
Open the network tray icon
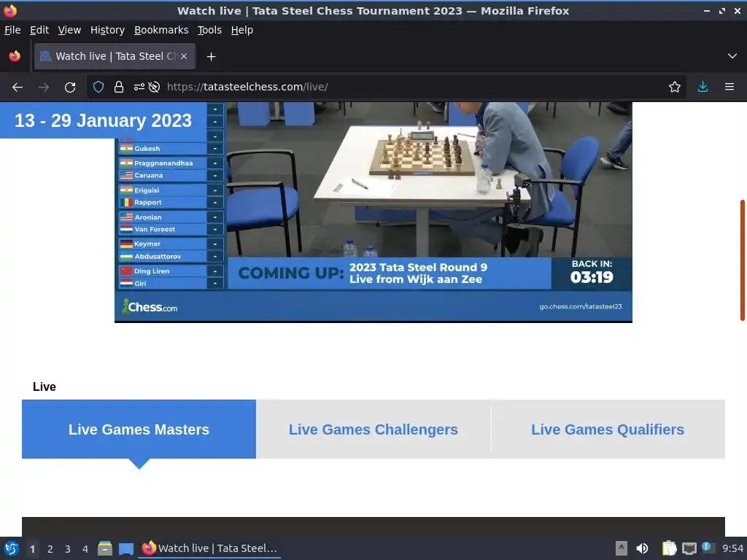pyautogui.click(x=689, y=548)
